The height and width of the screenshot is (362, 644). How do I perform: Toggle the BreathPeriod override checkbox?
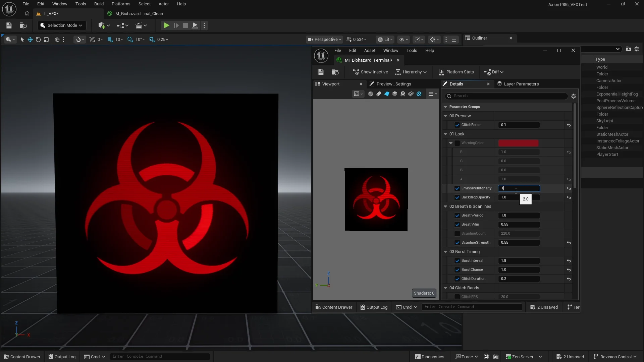pos(457,216)
